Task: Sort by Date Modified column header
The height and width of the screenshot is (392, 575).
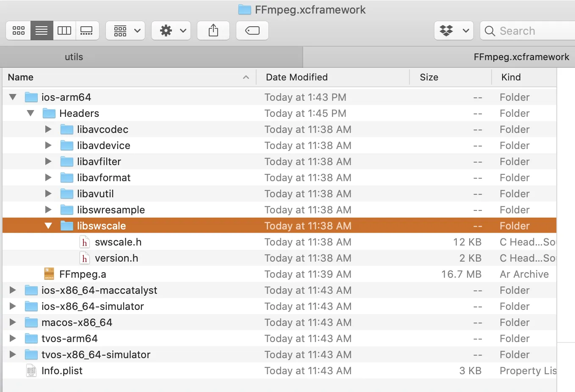Action: [x=333, y=77]
